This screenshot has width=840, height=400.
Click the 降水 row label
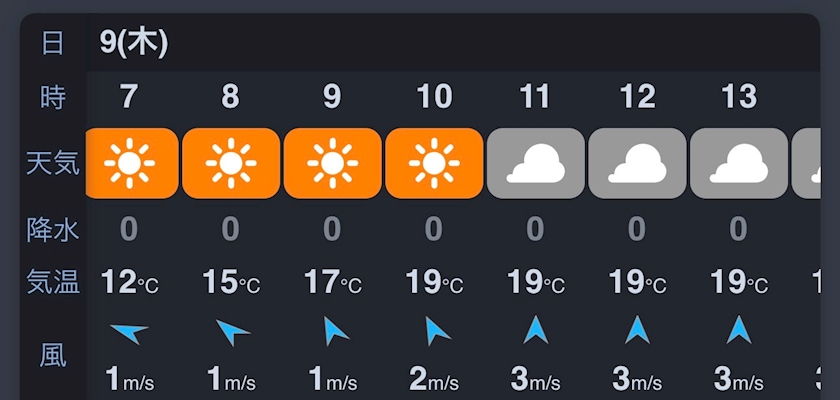tap(53, 229)
